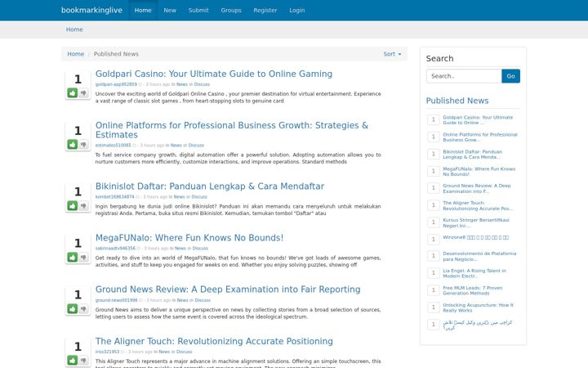Click News category under MegaFUNalo story
Screen dimensions: 588x368
coord(180,249)
